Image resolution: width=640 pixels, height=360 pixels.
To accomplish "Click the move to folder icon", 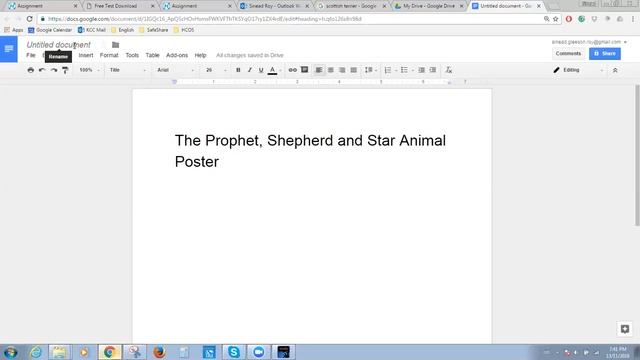I will point(116,45).
